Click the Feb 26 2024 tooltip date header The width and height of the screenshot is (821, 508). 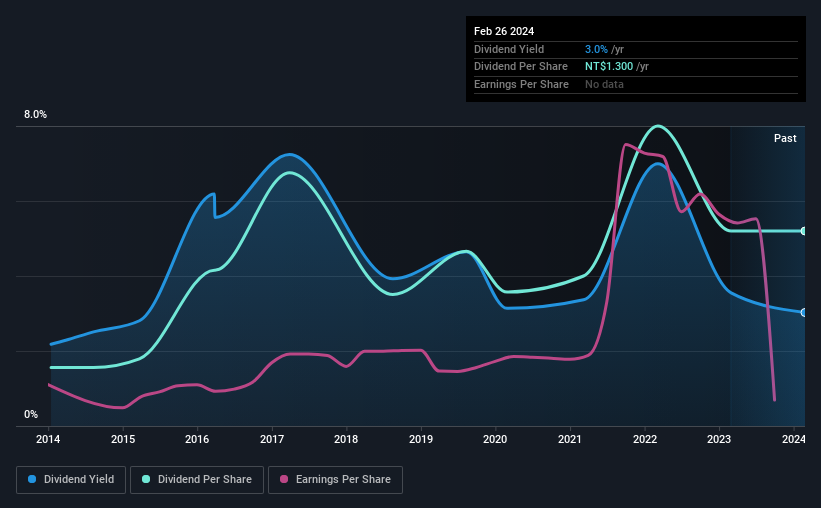click(x=504, y=31)
